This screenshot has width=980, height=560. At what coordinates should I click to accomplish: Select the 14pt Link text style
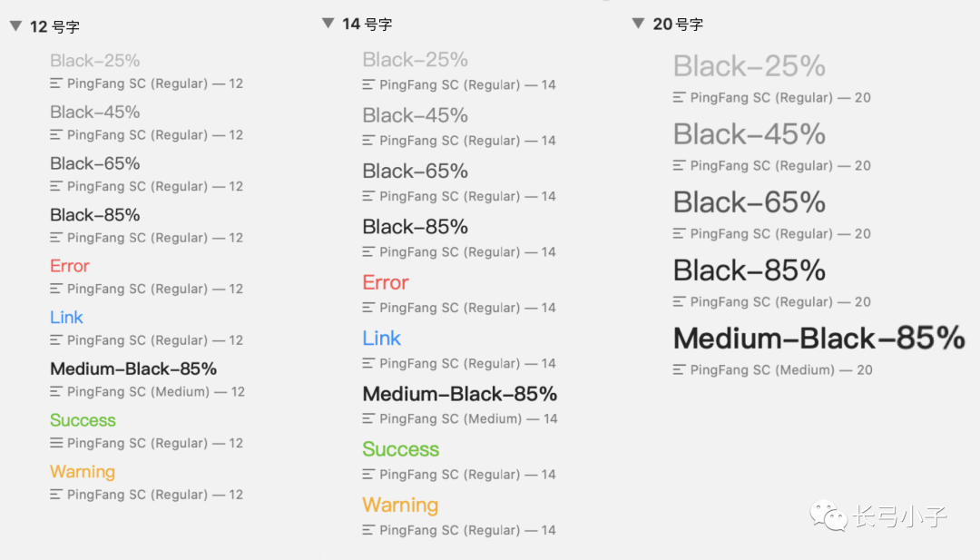pyautogui.click(x=381, y=339)
